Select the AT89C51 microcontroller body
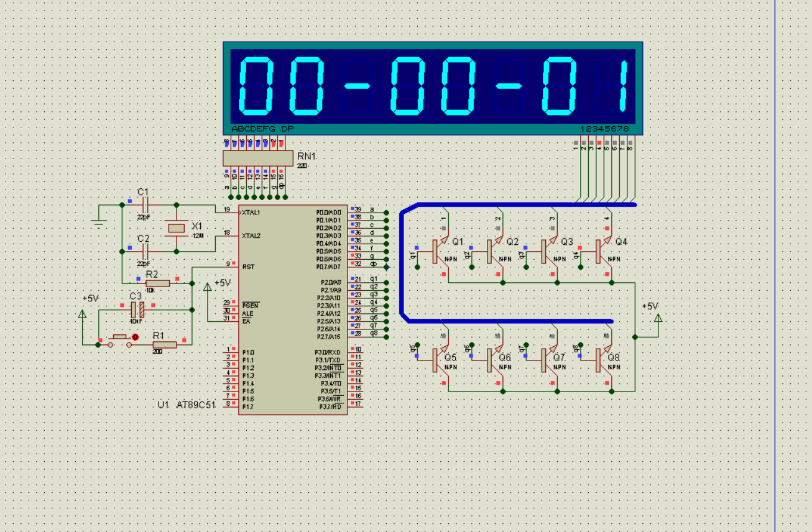 pyautogui.click(x=293, y=310)
